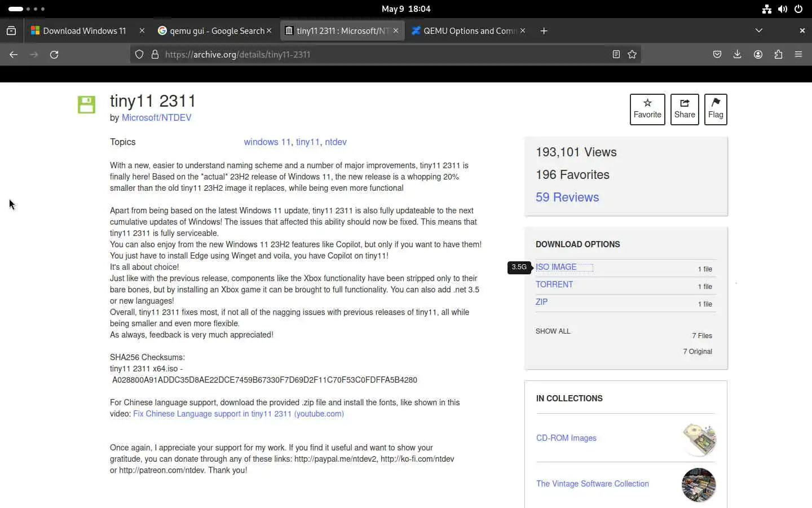Click the 196 Favorites text
The height and width of the screenshot is (508, 812).
(x=572, y=174)
